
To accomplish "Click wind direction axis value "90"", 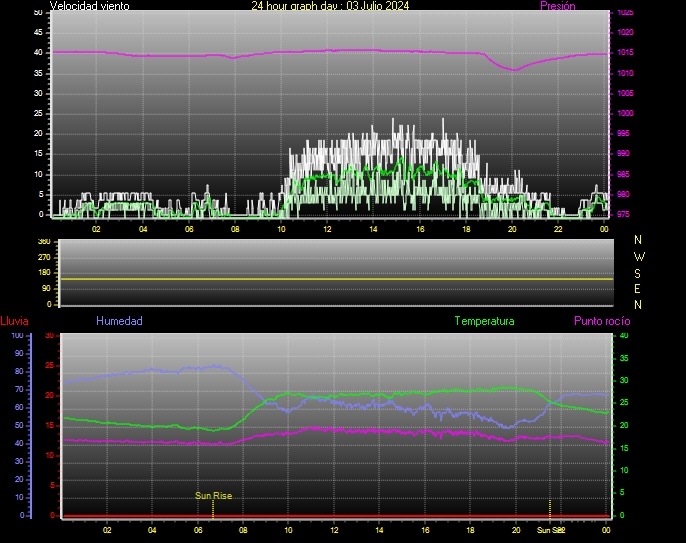I will (x=46, y=288).
